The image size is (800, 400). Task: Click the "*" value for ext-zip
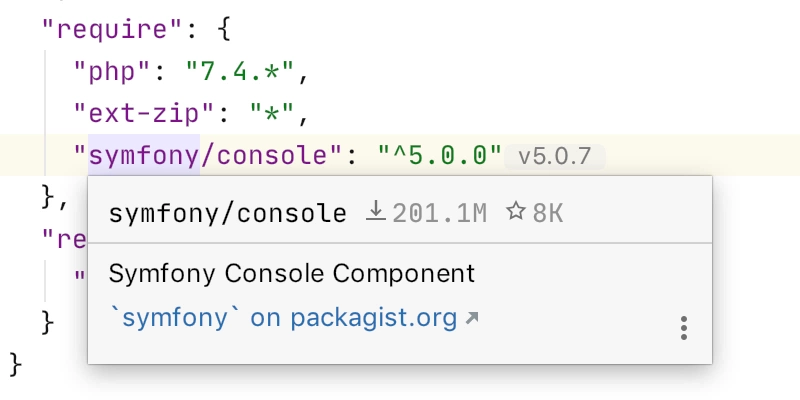272,114
